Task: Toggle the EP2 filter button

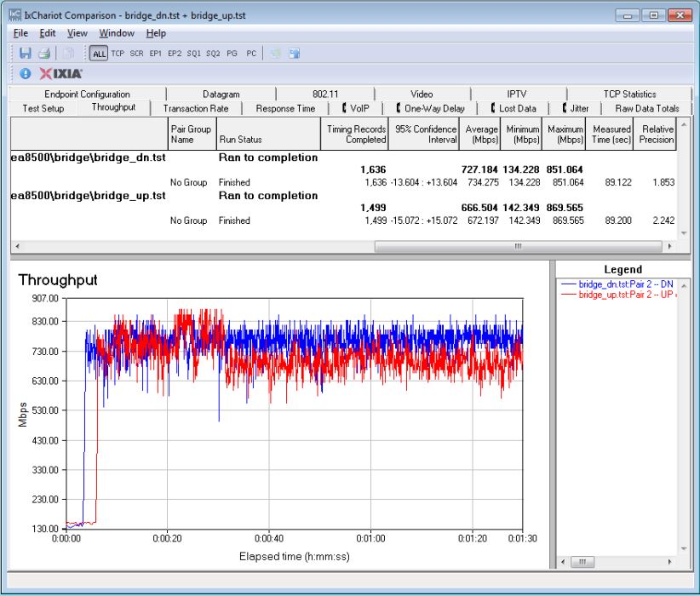Action: tap(175, 54)
